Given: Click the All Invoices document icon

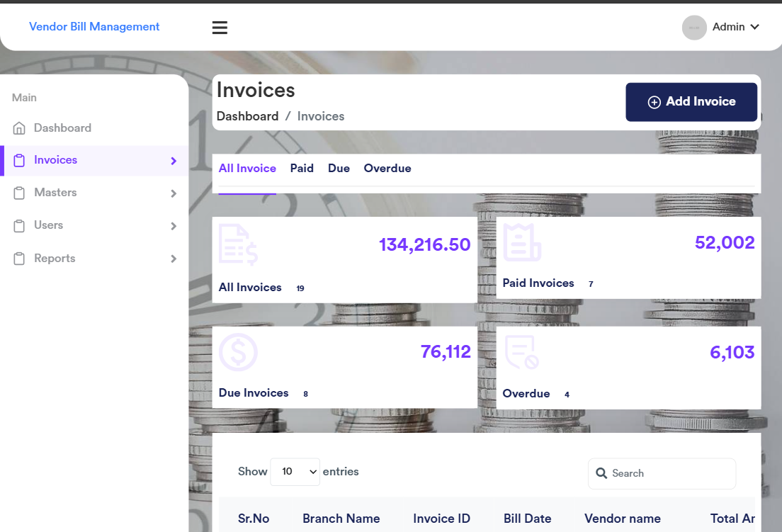Looking at the screenshot, I should tap(238, 244).
